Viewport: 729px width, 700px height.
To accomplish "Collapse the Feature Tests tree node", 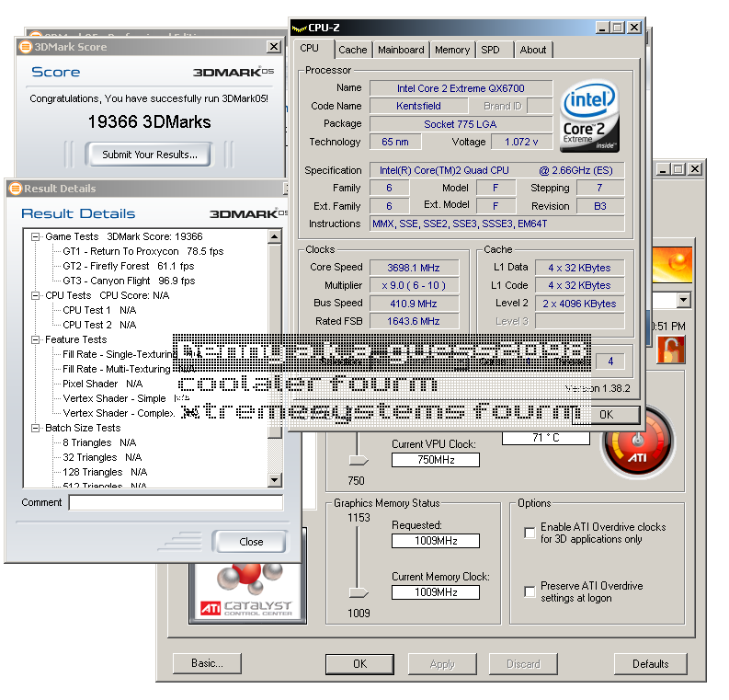I will (x=35, y=339).
